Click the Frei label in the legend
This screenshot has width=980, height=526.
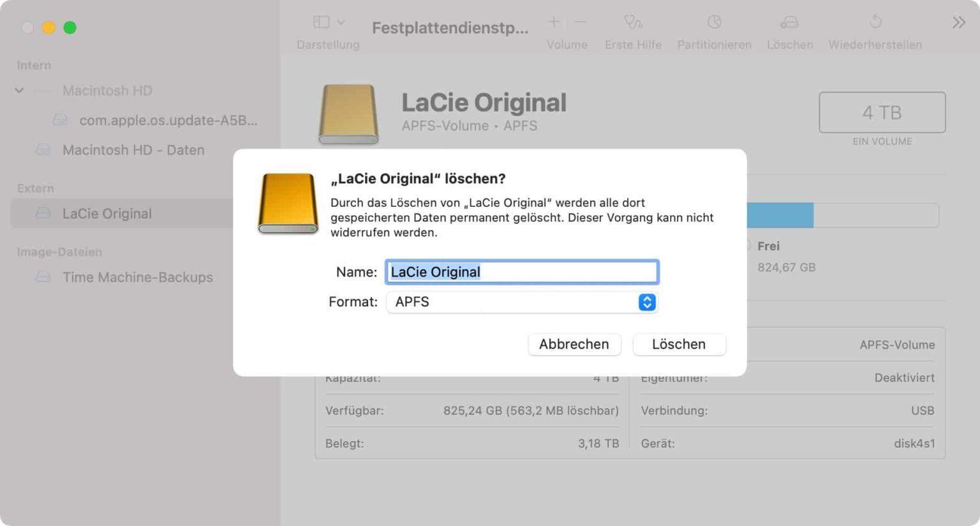768,246
